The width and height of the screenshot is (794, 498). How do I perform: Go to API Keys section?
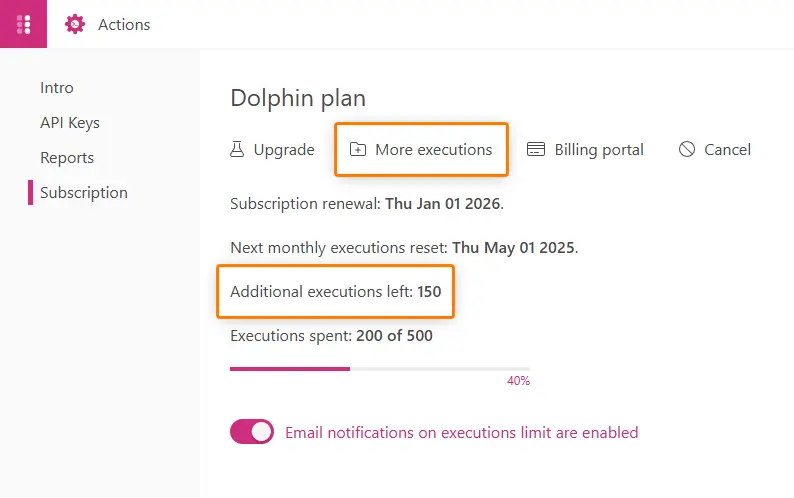click(x=70, y=123)
